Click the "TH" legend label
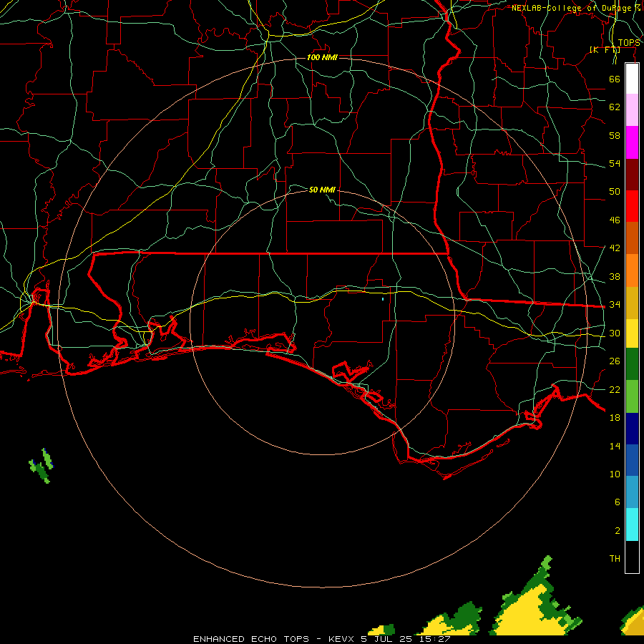This screenshot has width=644, height=644. [x=615, y=558]
